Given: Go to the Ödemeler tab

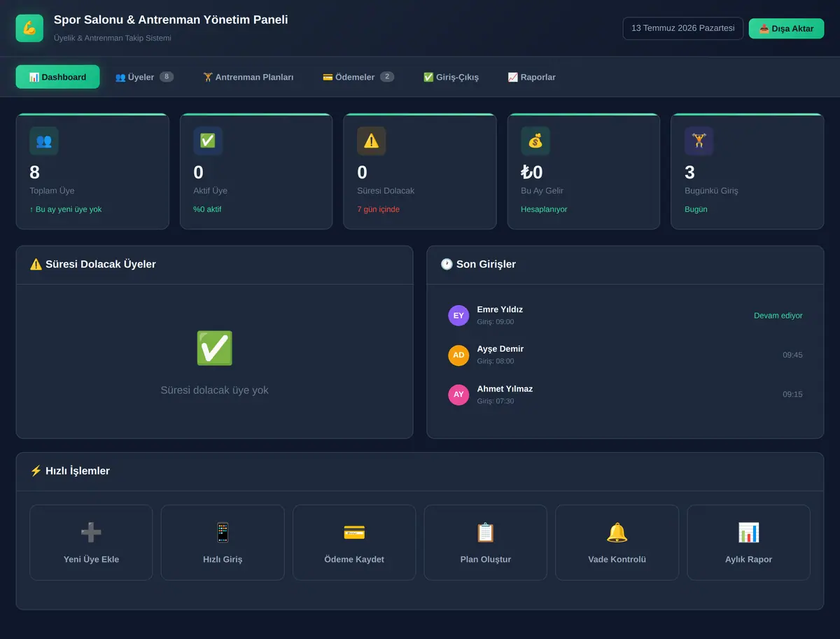Looking at the screenshot, I should (x=358, y=77).
